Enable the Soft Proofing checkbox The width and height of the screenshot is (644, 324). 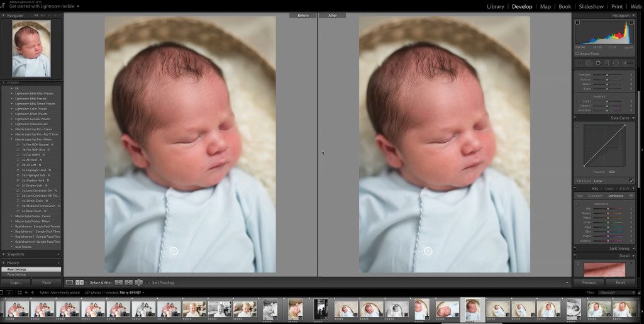coord(148,282)
